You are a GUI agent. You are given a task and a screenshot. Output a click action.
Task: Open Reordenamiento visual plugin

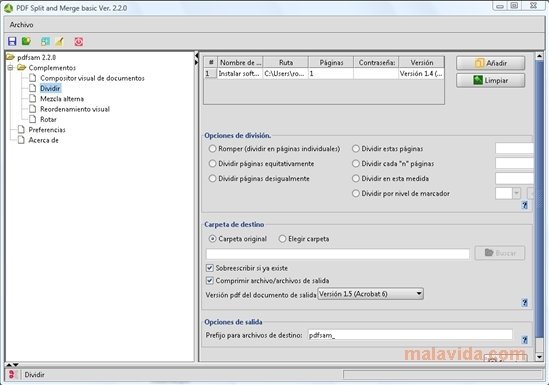tap(75, 109)
